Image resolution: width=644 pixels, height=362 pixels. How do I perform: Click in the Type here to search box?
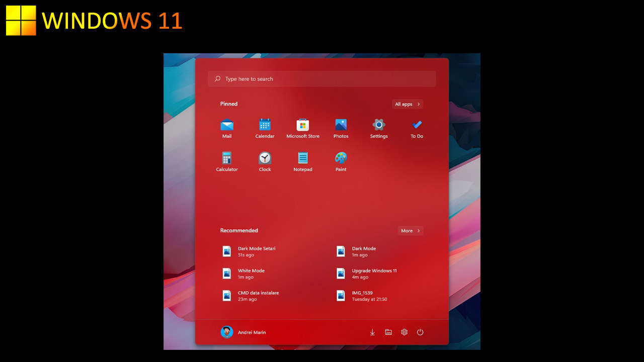click(x=322, y=79)
